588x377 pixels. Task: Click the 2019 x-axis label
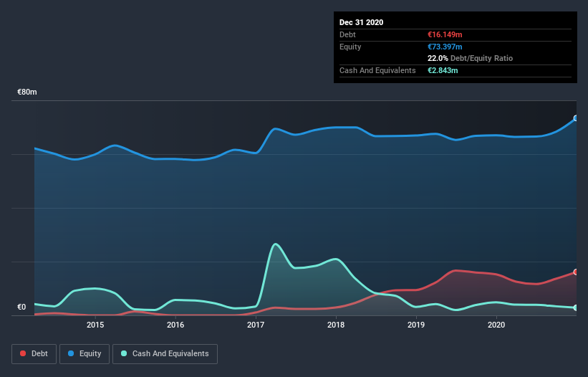coord(416,325)
